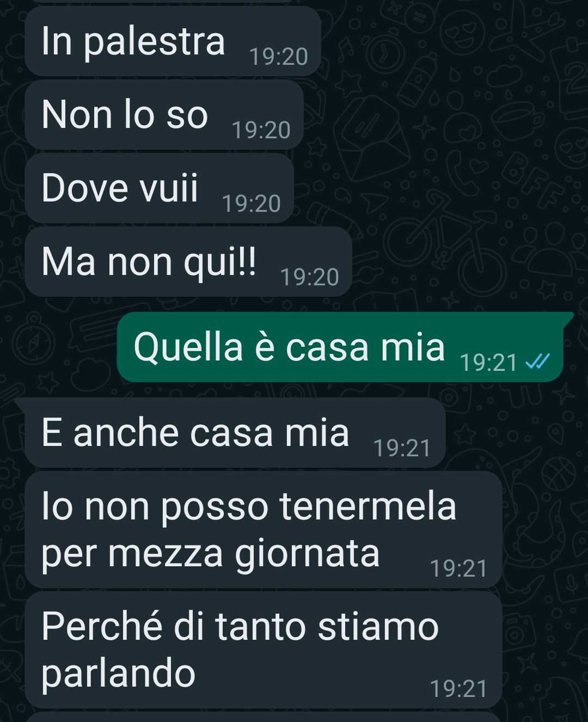Tap the "Dove vuii" message bubble

click(x=160, y=188)
